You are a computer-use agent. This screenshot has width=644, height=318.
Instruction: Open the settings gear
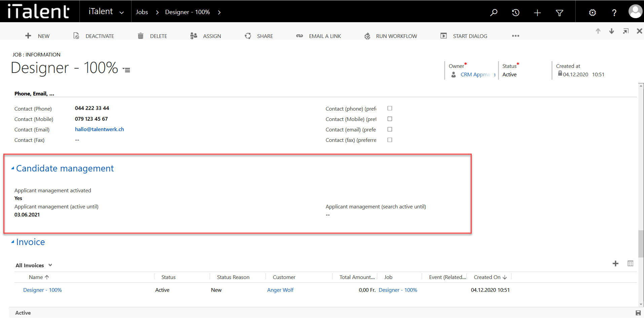pos(593,13)
